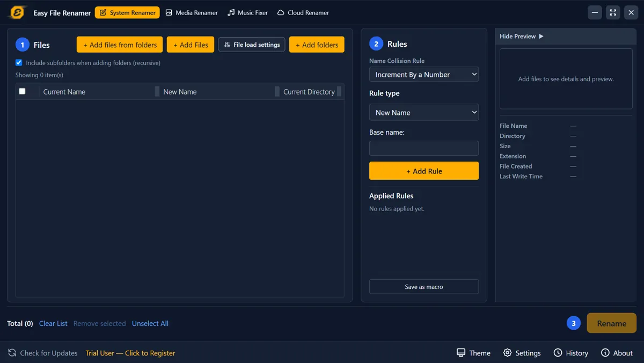Click the Current Directory column header

[309, 92]
